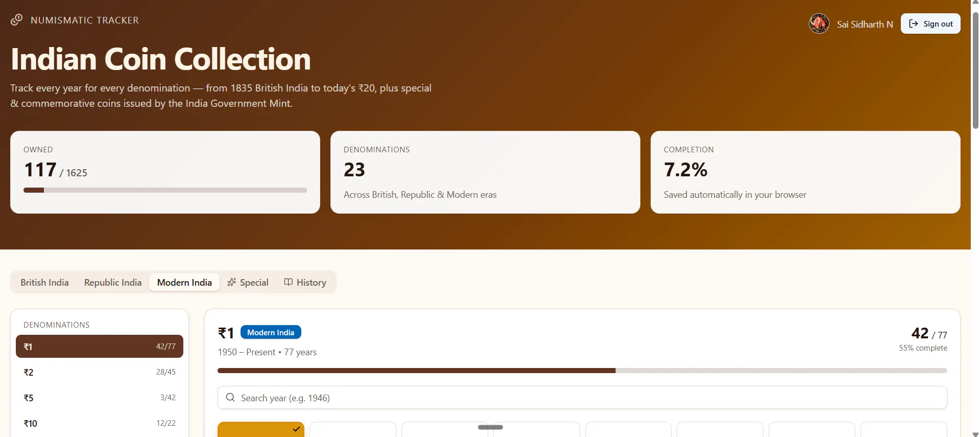
Task: Click the 117 owned coins count
Action: click(x=40, y=170)
